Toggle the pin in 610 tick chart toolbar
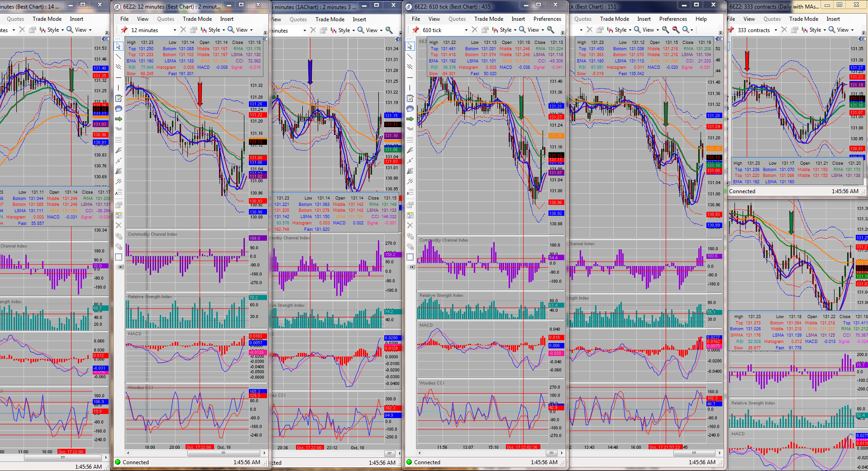 415,30
